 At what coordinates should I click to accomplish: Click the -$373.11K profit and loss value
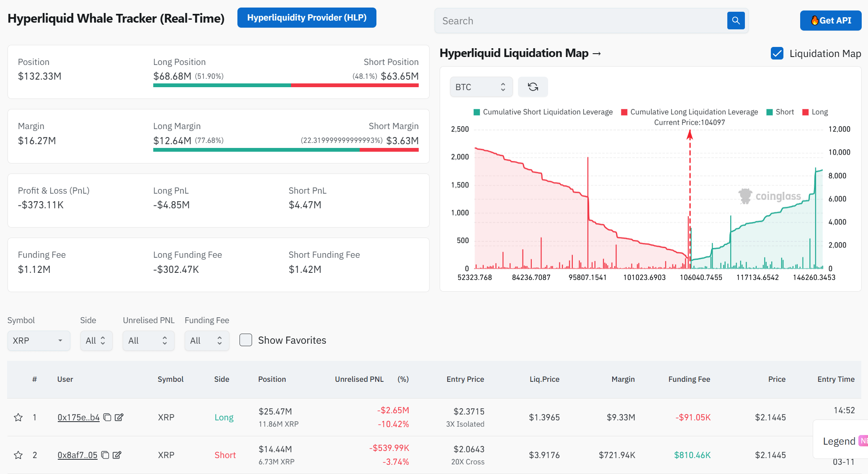pos(41,205)
